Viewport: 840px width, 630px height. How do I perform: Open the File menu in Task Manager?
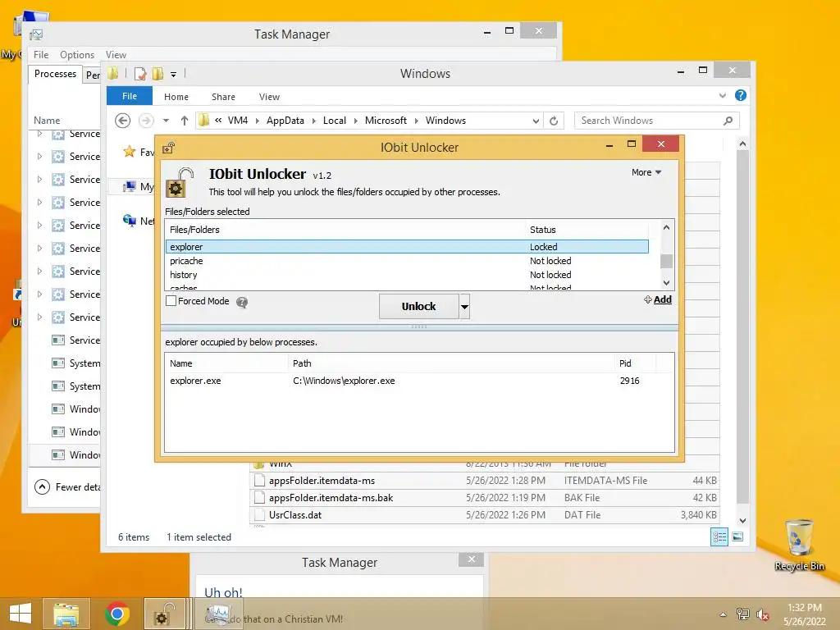coord(41,55)
